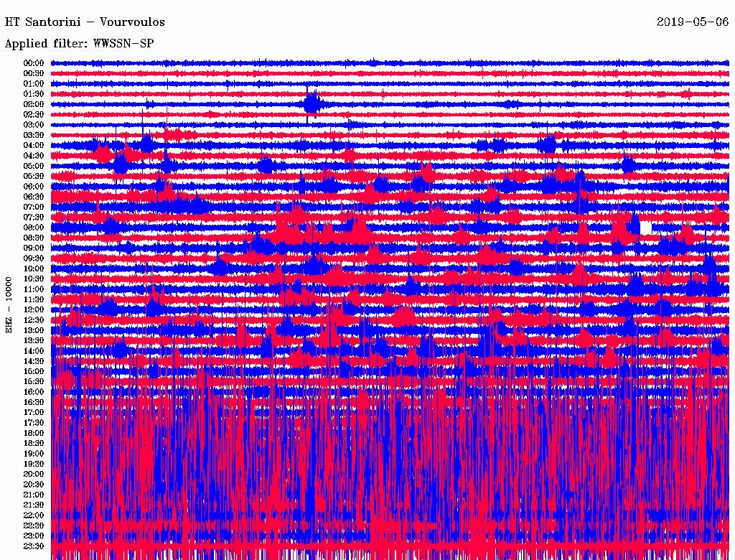Screen dimensions: 735x560
Task: Select the 00:00 time row label
Action: (x=34, y=63)
